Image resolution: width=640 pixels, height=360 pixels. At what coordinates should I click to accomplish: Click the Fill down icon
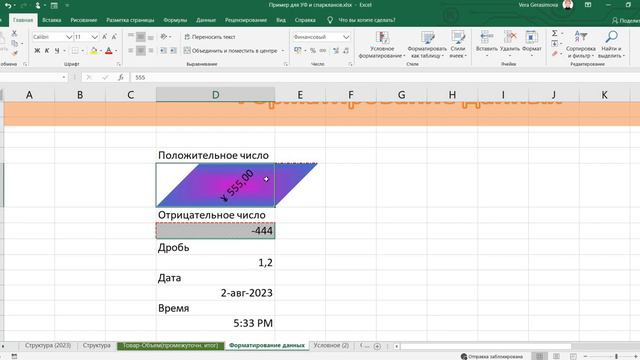(x=554, y=43)
